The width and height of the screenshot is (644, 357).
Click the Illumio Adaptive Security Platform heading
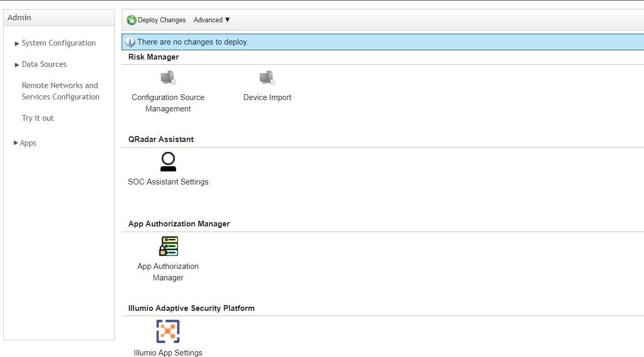[x=192, y=308]
